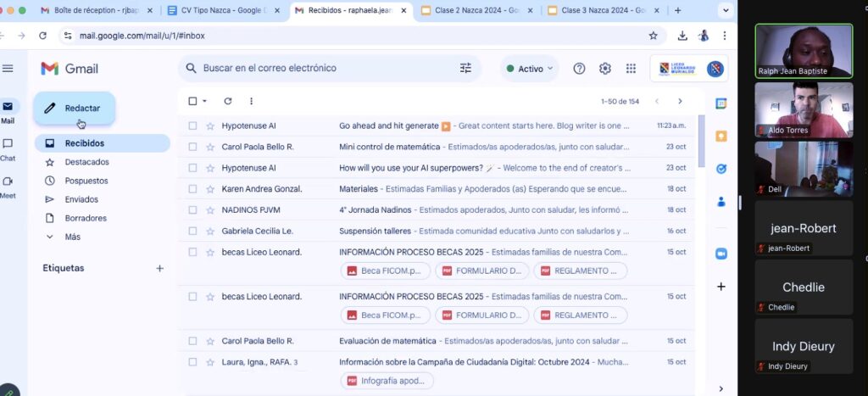Check the NADINOS PJVM email checkbox
Screen dimensions: 868x396
click(192, 209)
